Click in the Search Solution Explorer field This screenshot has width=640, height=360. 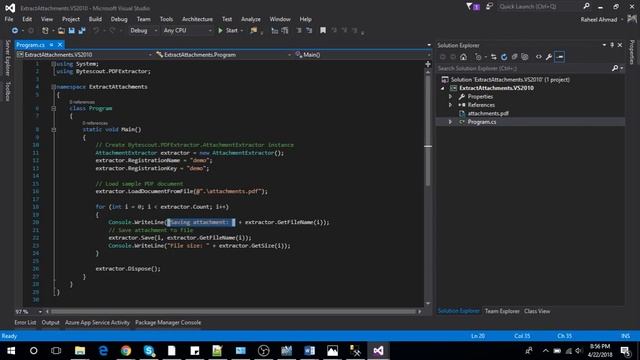coord(523,68)
